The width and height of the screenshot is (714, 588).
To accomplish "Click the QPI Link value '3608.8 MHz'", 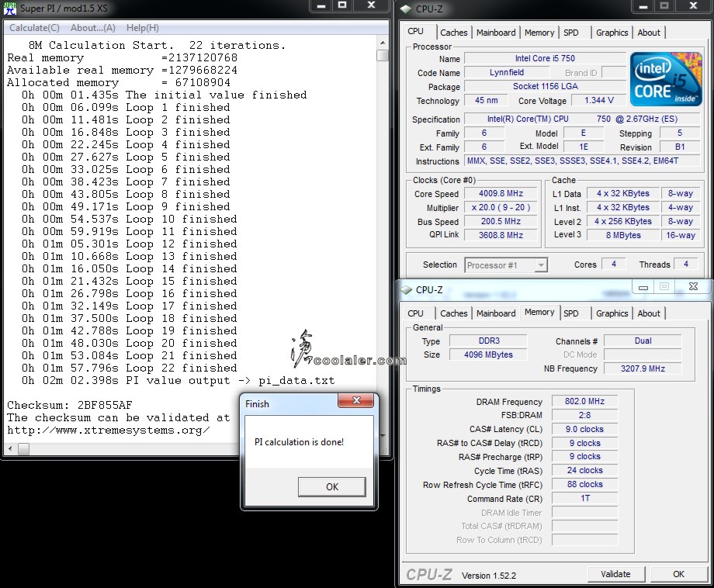I will tap(501, 235).
